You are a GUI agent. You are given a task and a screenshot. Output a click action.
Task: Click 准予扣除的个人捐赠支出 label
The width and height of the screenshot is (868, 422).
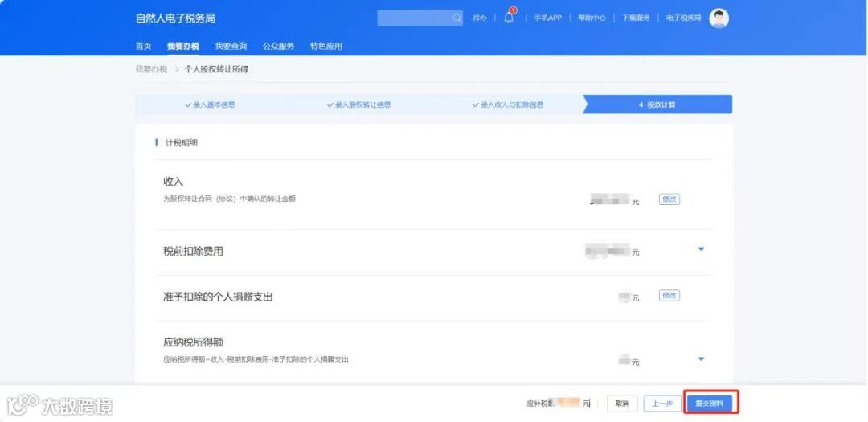(218, 297)
